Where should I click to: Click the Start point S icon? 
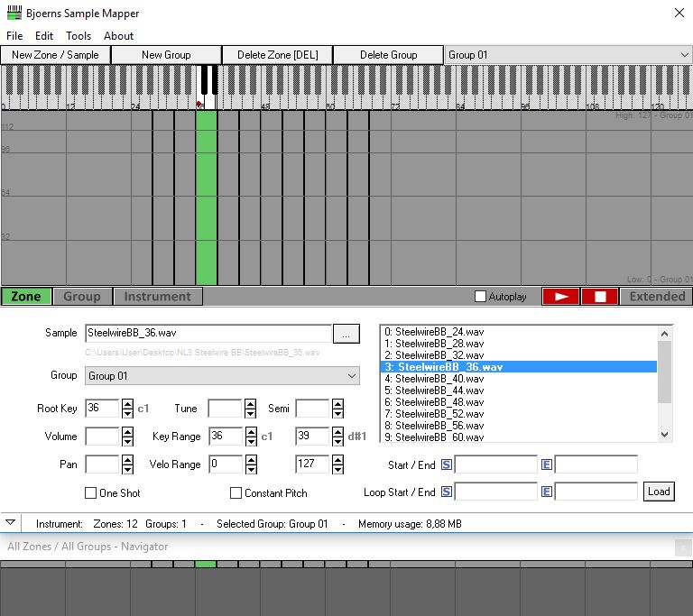tap(447, 464)
